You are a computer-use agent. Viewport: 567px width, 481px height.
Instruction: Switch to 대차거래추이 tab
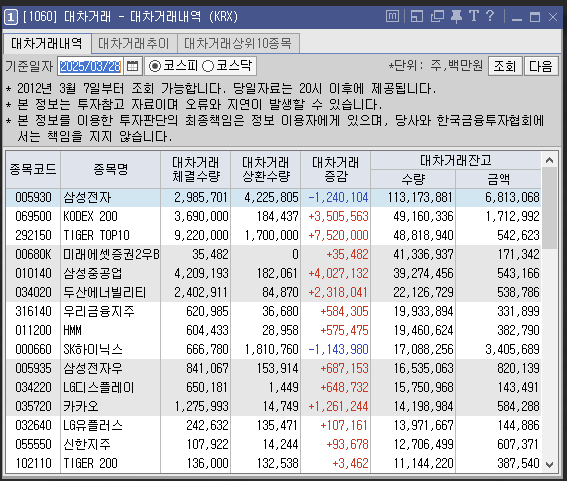click(x=134, y=44)
